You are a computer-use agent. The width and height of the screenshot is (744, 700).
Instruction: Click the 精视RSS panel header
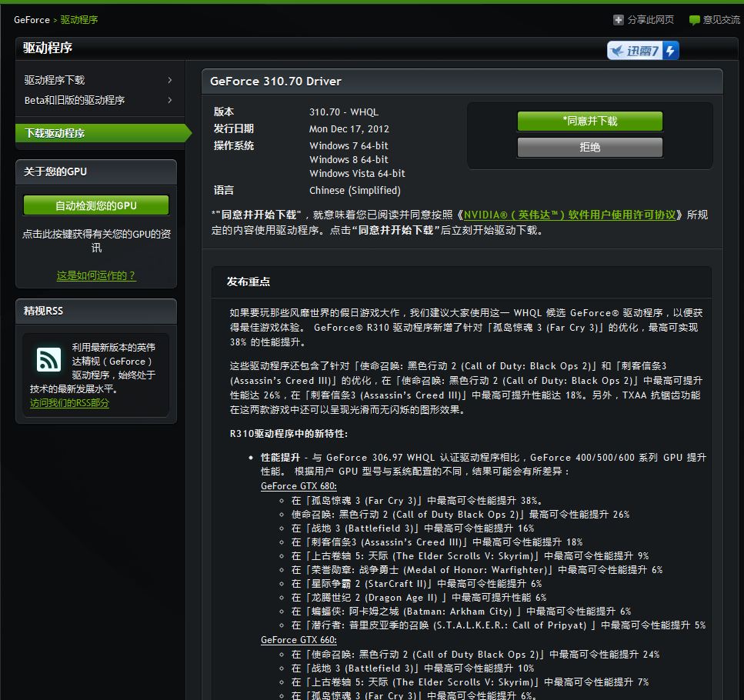pyautogui.click(x=96, y=311)
